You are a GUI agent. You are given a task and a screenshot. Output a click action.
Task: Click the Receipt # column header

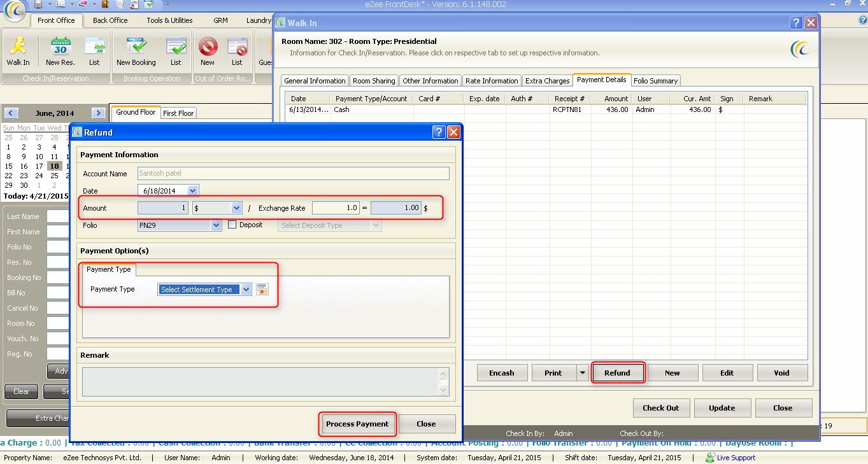coord(570,99)
